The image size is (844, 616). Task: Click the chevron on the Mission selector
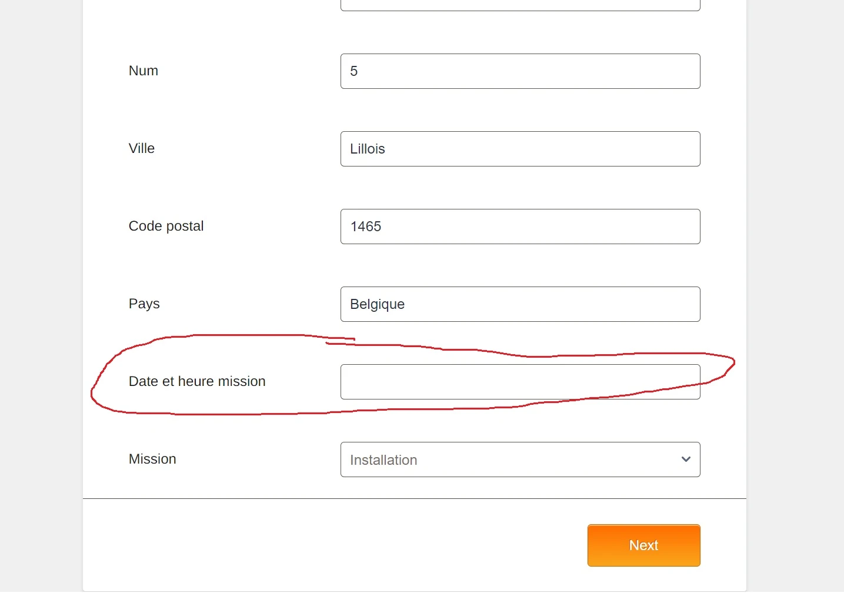[x=686, y=459]
